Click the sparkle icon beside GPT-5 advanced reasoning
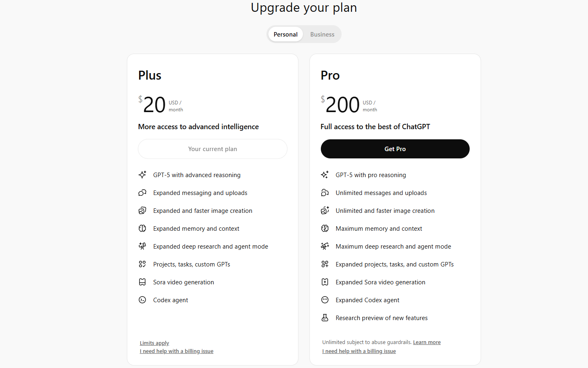This screenshot has height=368, width=588. pyautogui.click(x=142, y=175)
